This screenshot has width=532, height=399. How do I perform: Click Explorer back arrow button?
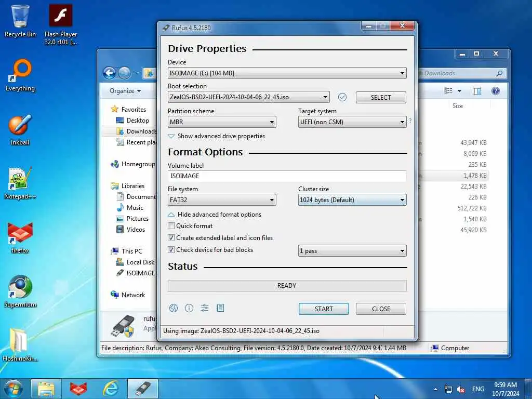pos(109,73)
